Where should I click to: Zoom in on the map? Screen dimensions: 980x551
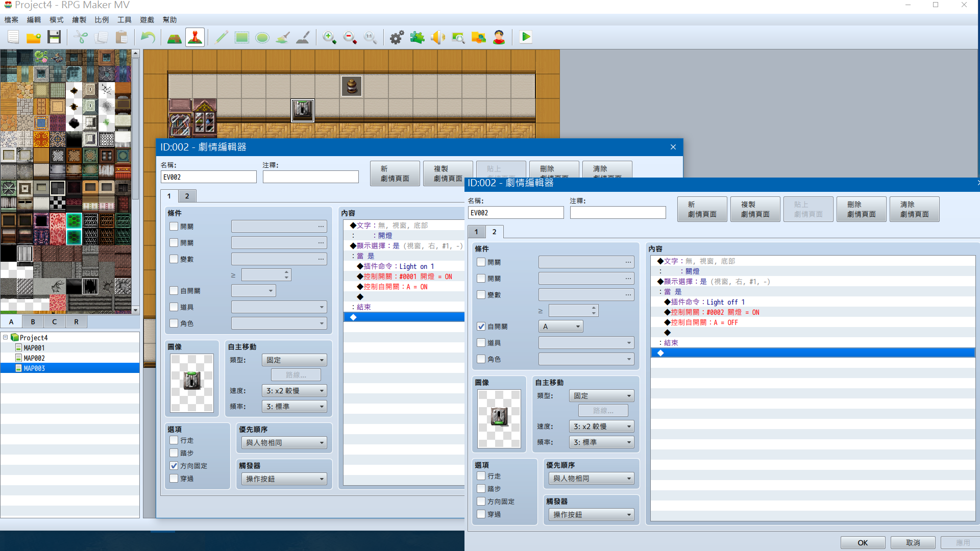330,37
